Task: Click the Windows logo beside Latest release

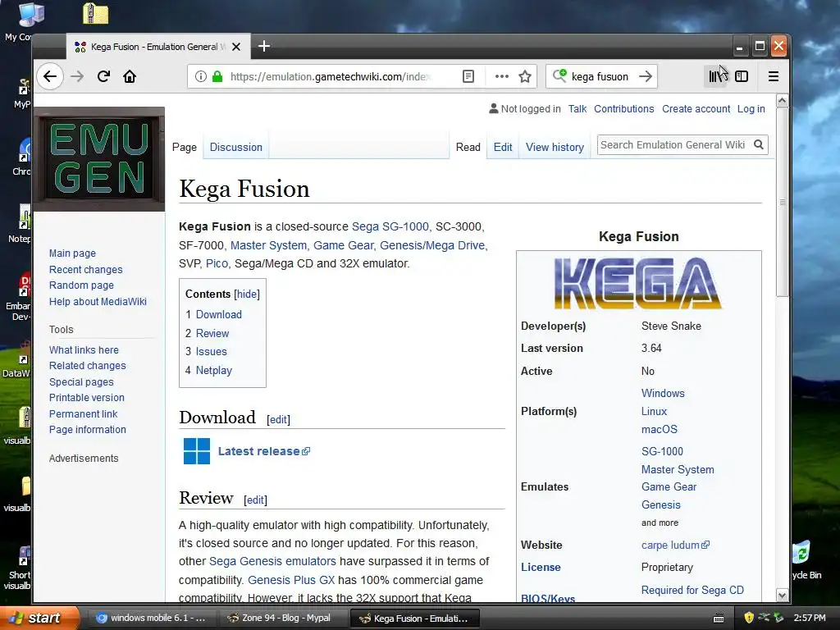Action: 197,451
